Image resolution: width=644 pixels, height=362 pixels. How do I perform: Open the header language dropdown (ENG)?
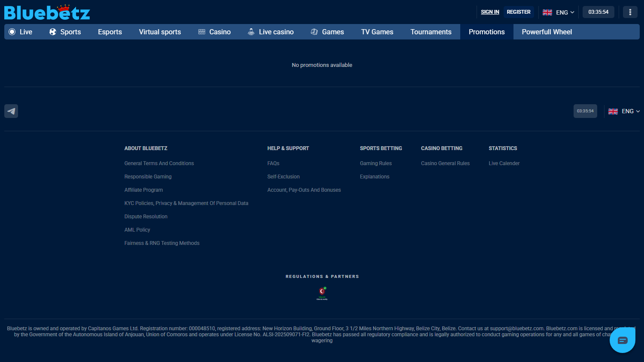pos(558,12)
